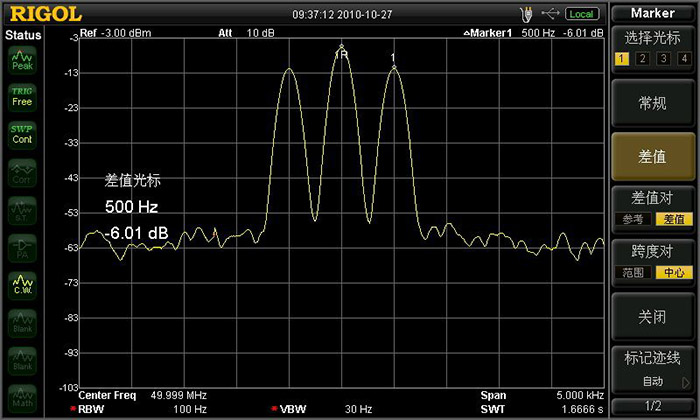The image size is (700, 420).
Task: Set 跨度对 to 范围 option
Action: tap(633, 272)
